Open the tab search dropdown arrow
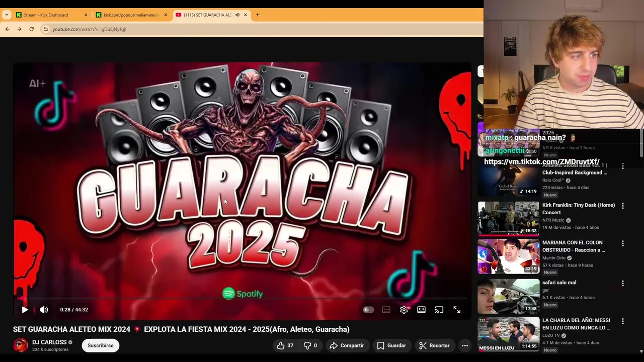644x362 pixels. click(x=7, y=15)
